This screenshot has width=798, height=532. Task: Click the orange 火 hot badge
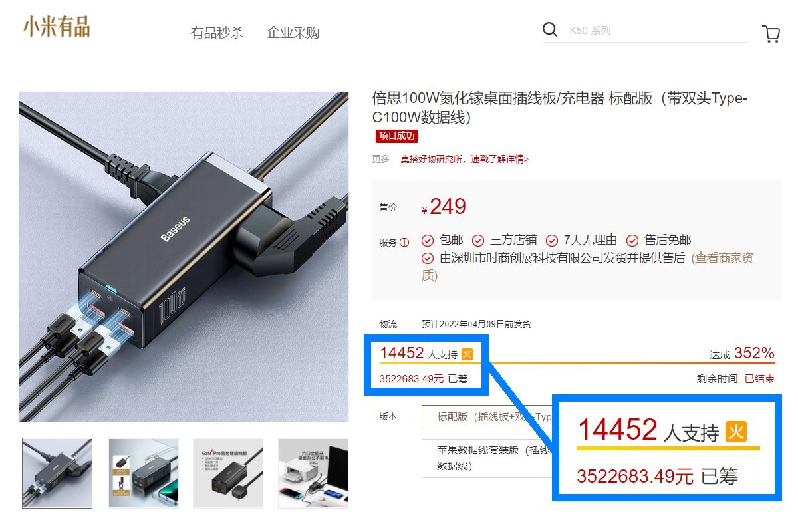(467, 354)
